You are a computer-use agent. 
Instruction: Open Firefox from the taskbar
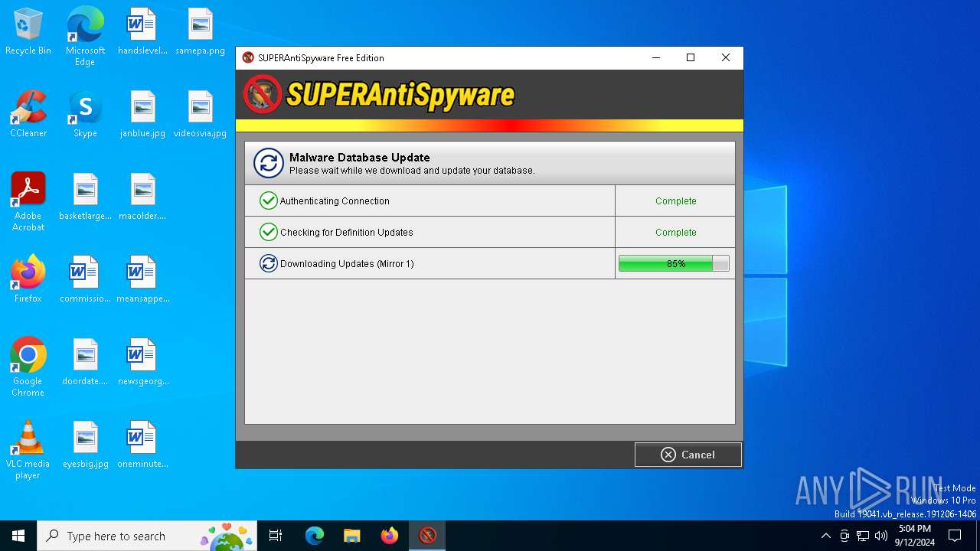click(x=389, y=536)
